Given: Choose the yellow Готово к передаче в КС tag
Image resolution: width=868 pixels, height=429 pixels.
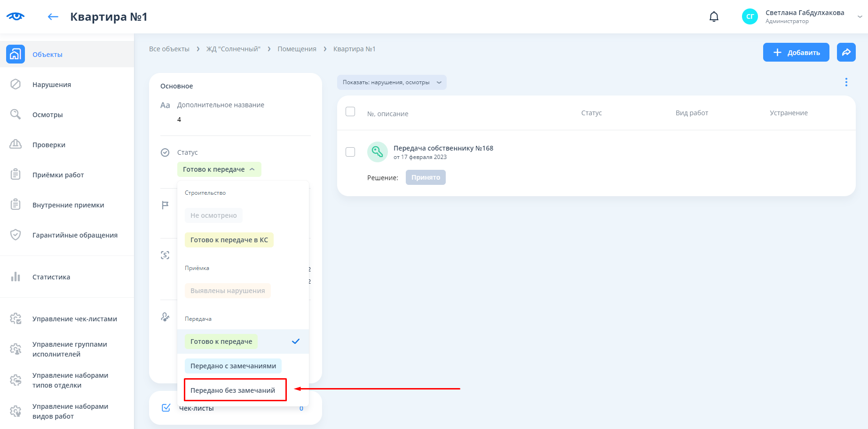Looking at the screenshot, I should click(229, 240).
